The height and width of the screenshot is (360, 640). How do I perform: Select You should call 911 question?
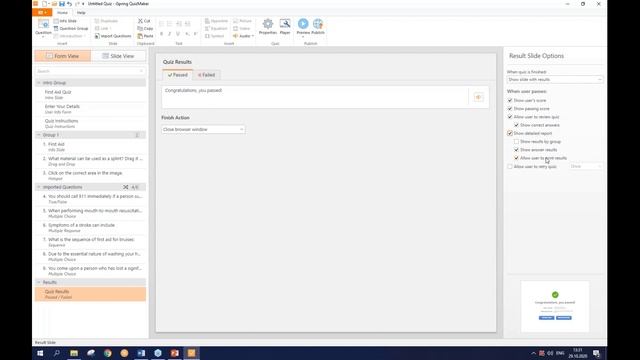coord(91,199)
